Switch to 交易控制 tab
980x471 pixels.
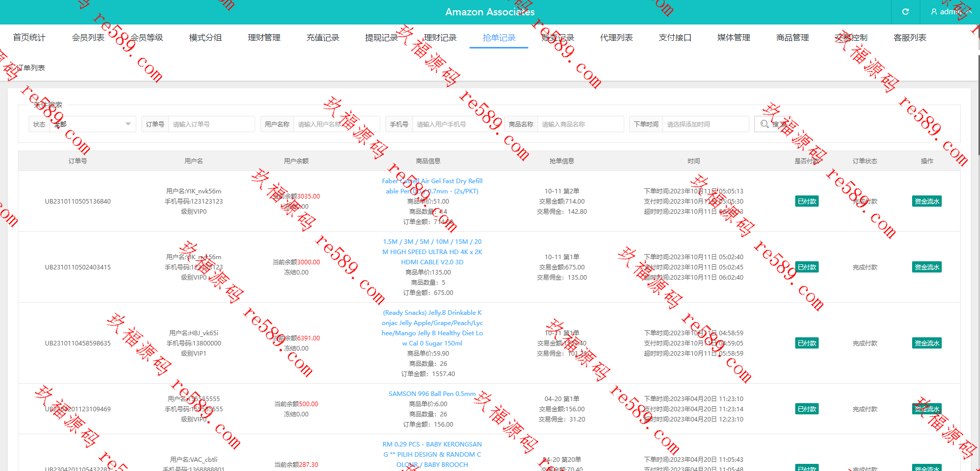tap(851, 38)
